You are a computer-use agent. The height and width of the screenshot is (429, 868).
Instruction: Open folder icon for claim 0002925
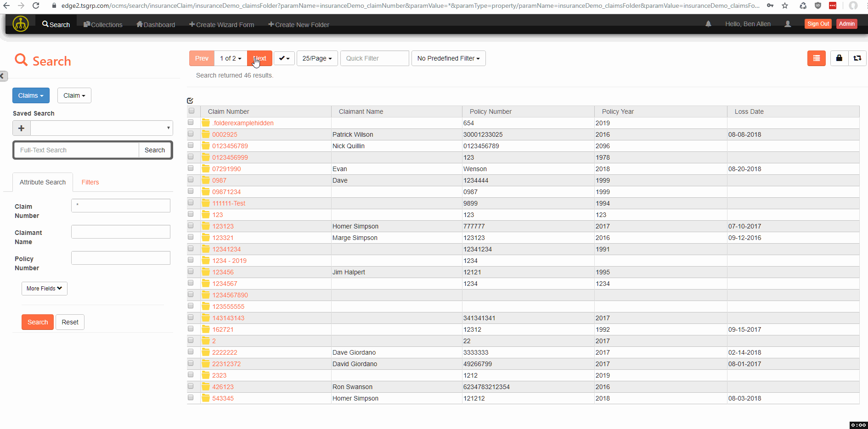tap(206, 134)
